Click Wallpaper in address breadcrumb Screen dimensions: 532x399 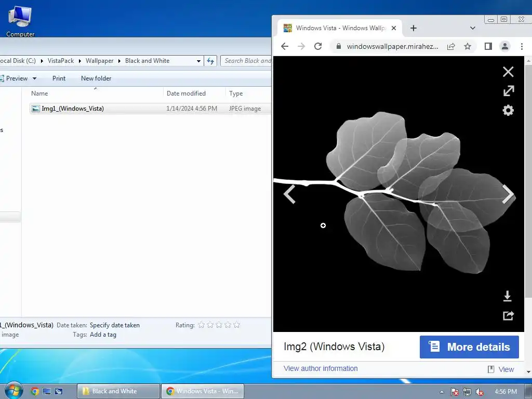point(99,61)
